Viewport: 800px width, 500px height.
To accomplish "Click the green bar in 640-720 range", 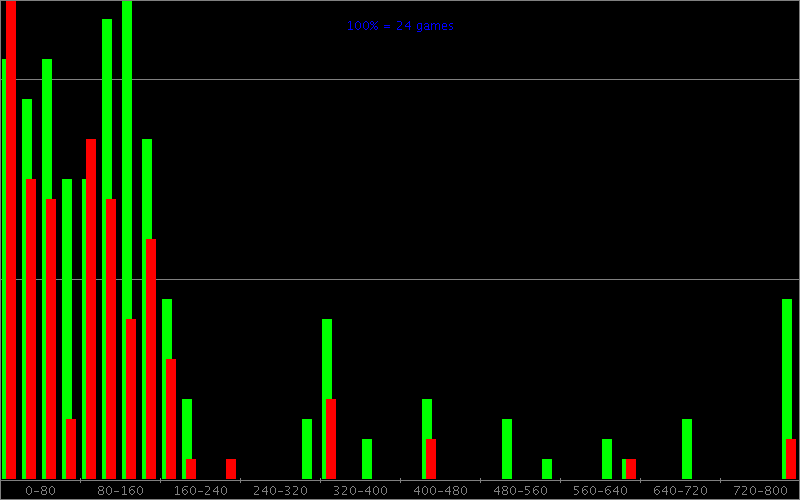I will click(687, 449).
